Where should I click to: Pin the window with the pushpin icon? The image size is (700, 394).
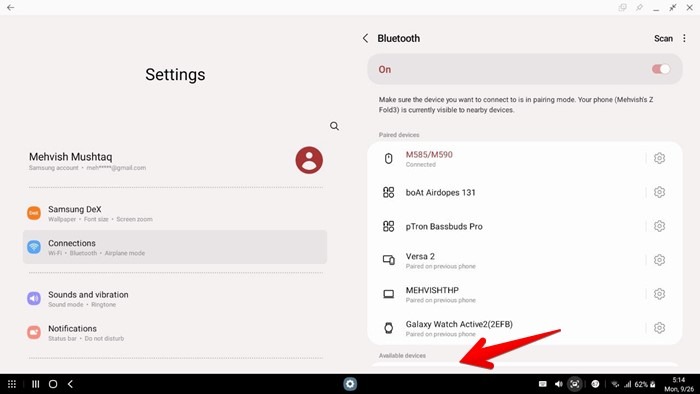coord(639,8)
